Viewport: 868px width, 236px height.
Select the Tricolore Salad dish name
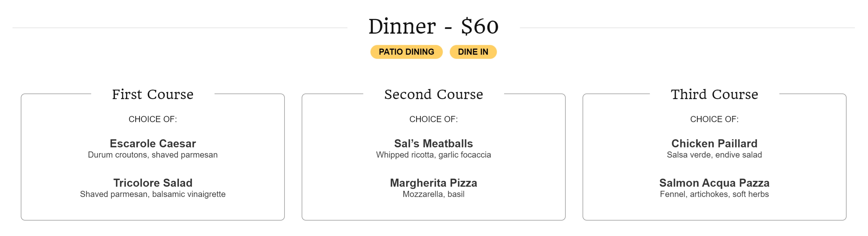coord(153,183)
